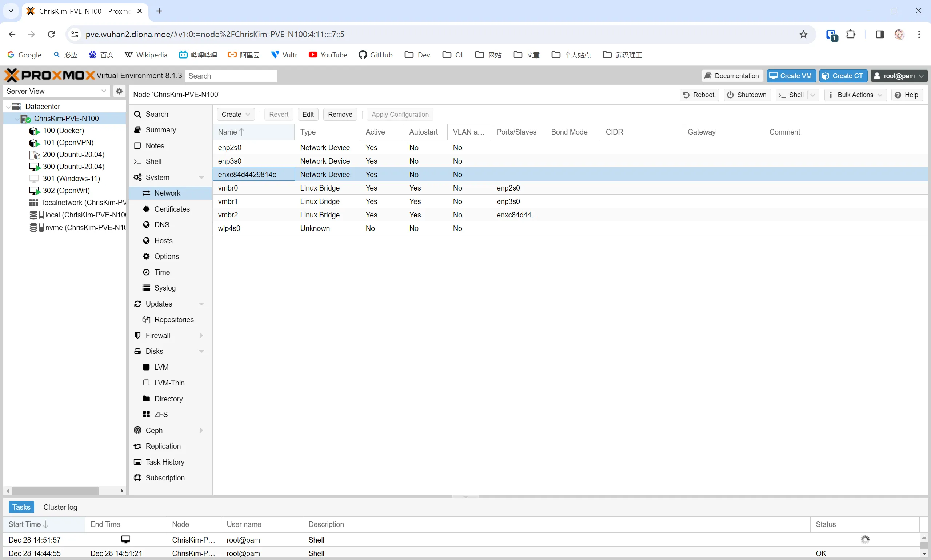
Task: Open the Bulk Actions dropdown
Action: pyautogui.click(x=855, y=95)
